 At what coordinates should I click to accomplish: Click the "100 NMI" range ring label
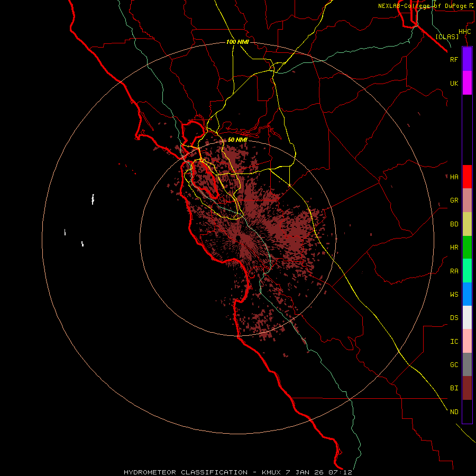pyautogui.click(x=237, y=42)
